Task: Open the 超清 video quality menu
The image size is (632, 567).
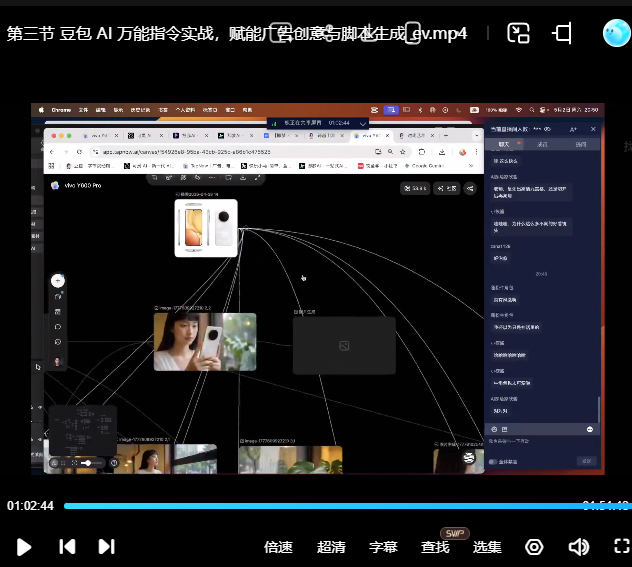Action: pyautogui.click(x=331, y=547)
